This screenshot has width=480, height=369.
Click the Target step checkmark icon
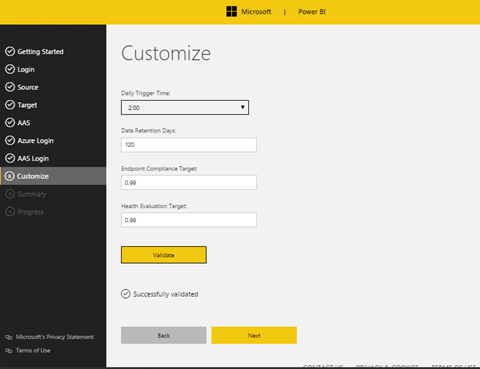click(10, 105)
